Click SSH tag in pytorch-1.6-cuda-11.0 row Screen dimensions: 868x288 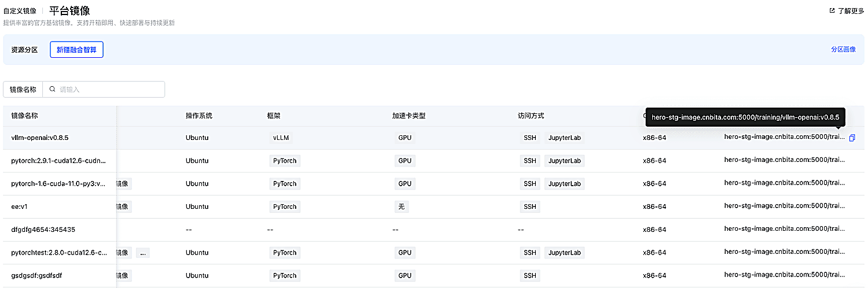(530, 184)
